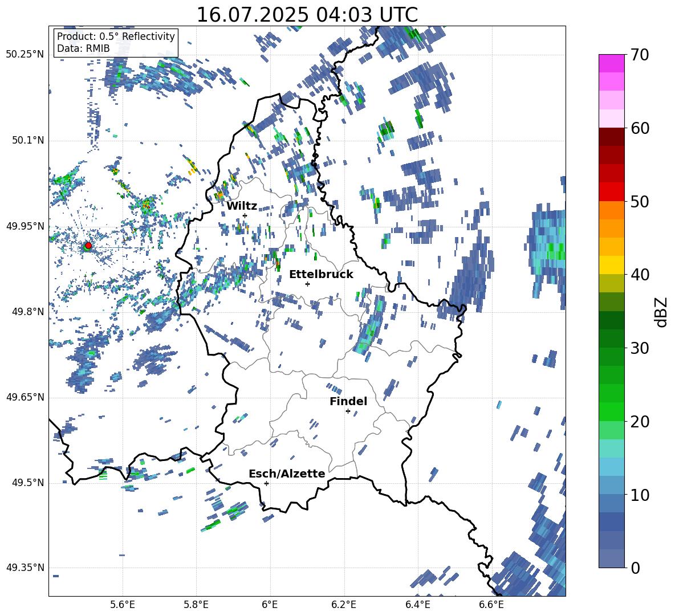Click the 5.8°E longitude label
Image resolution: width=675 pixels, height=616 pixels.
196,605
